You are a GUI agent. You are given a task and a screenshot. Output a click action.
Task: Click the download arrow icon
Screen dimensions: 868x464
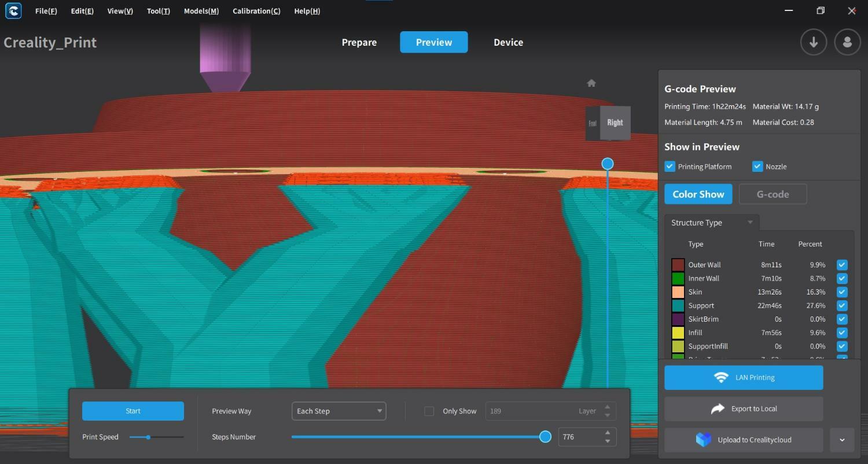click(x=814, y=42)
